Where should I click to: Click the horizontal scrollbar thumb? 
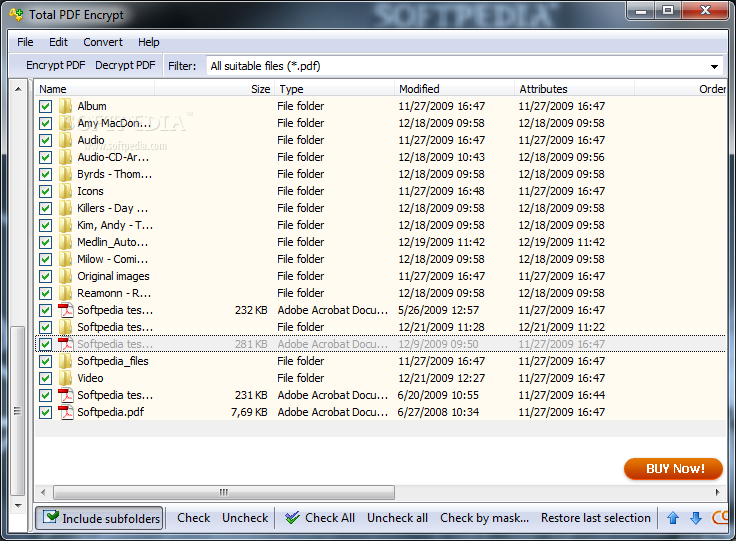(x=224, y=492)
